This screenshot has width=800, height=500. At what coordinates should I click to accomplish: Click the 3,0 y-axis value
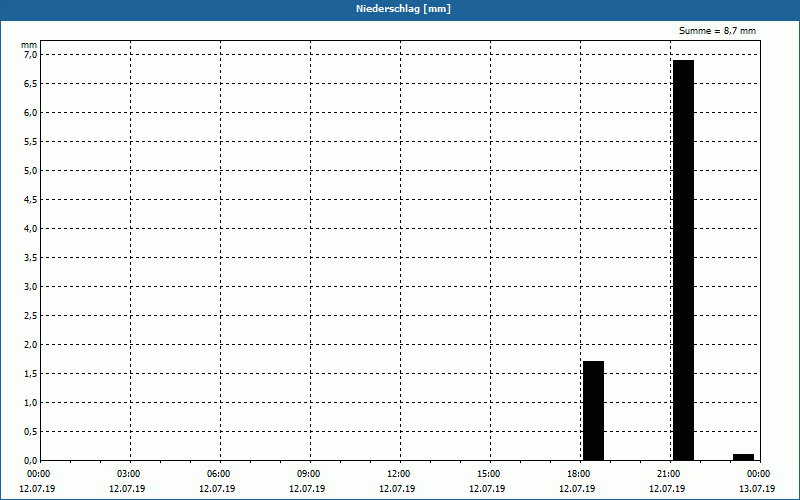coord(31,287)
